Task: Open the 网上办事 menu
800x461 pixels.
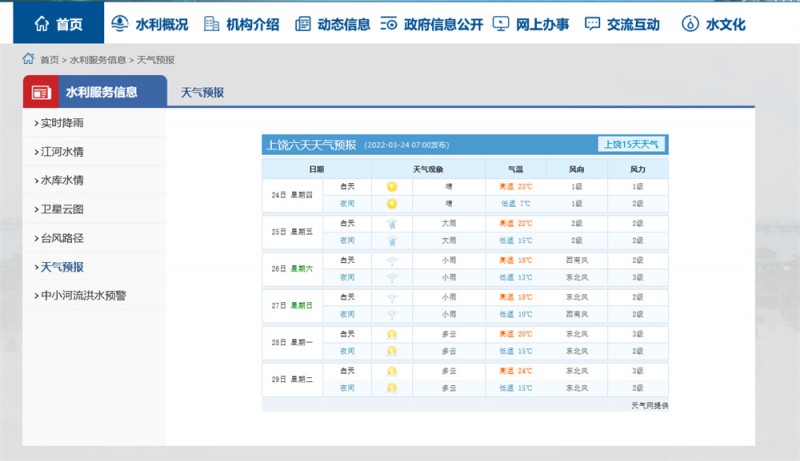Action: coord(531,24)
